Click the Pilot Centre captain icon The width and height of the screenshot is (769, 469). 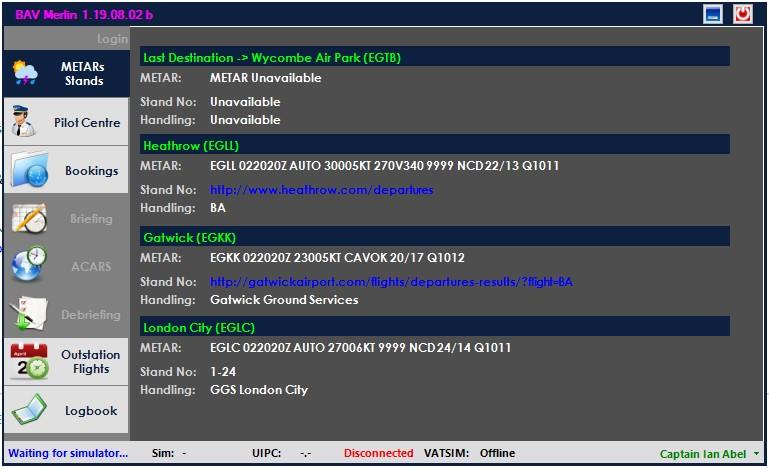coord(23,121)
